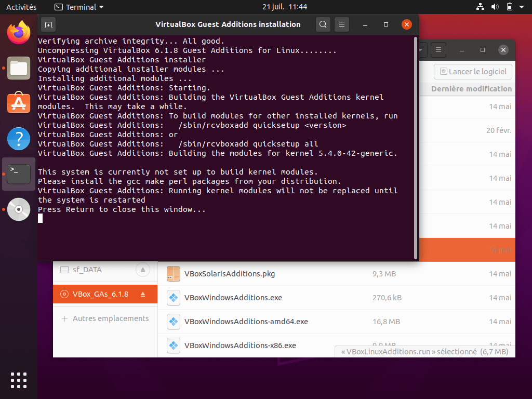Screen dimensions: 532x399
Task: Expand system menu arrow in top bar
Action: (x=522, y=7)
